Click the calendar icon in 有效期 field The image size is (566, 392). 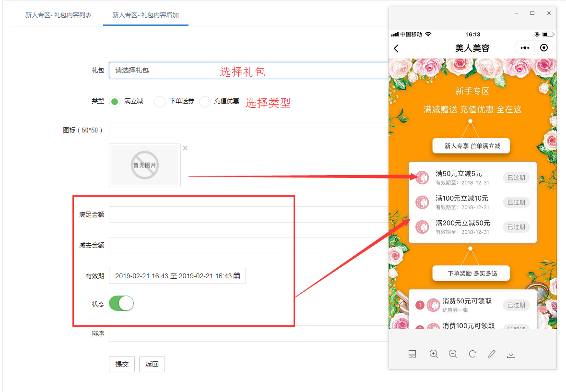click(237, 276)
